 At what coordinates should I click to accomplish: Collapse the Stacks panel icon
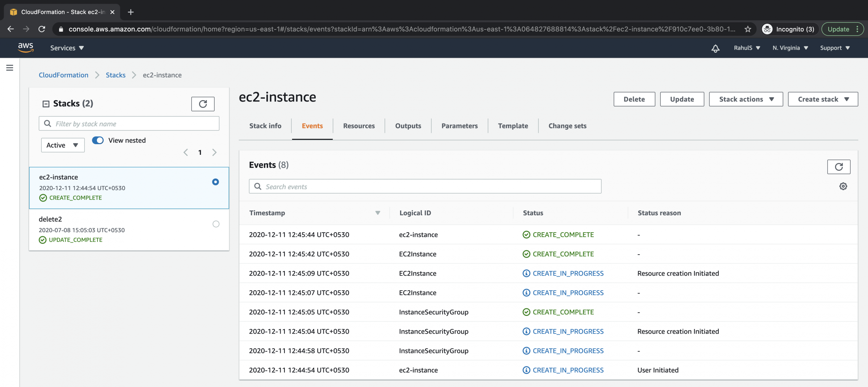tap(46, 104)
